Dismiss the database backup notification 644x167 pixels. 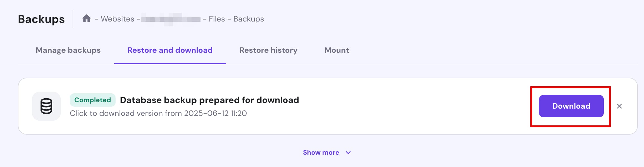coord(619,106)
